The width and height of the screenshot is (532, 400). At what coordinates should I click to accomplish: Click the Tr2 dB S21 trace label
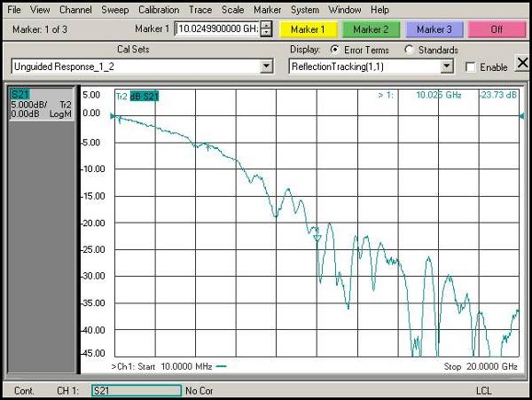(137, 95)
